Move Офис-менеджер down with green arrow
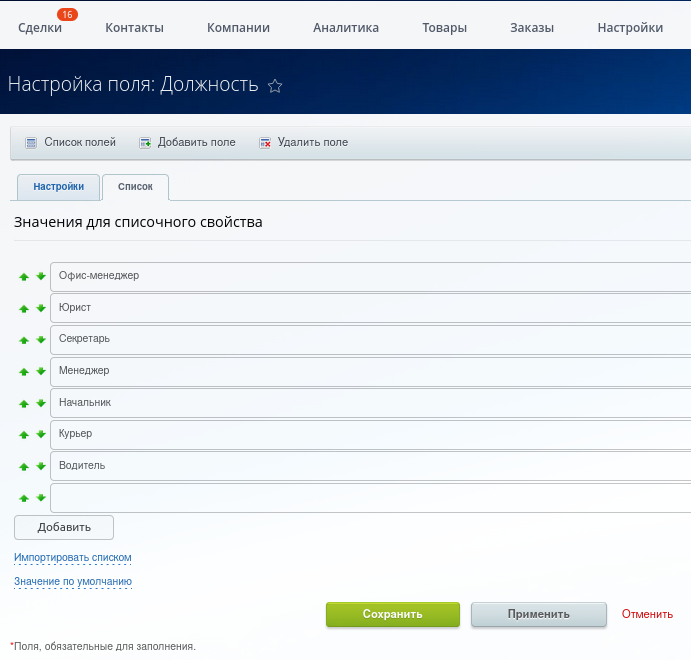 click(x=41, y=277)
